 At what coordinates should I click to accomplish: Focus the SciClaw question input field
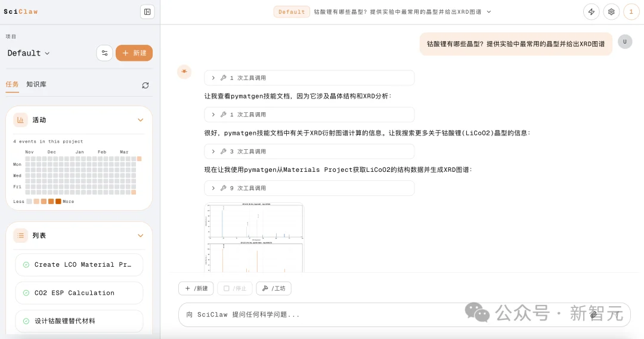[x=404, y=315]
